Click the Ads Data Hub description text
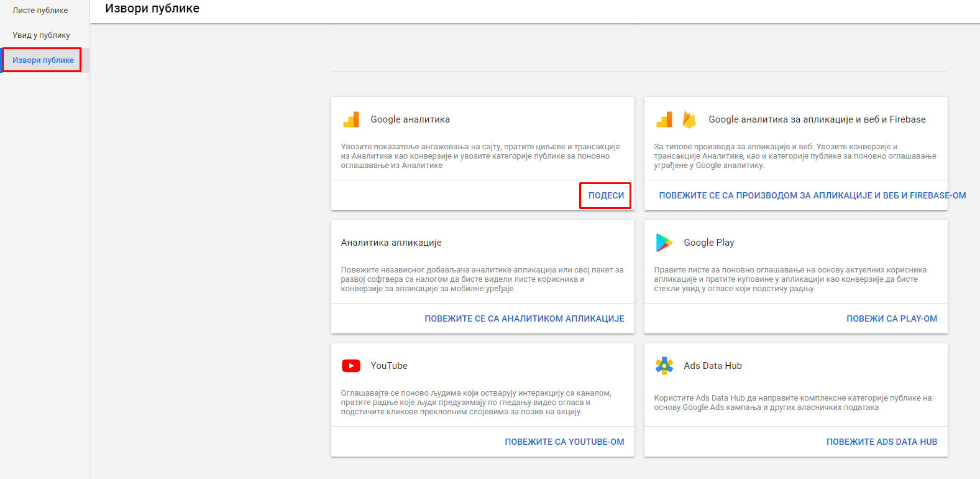The width and height of the screenshot is (980, 479). (x=793, y=402)
